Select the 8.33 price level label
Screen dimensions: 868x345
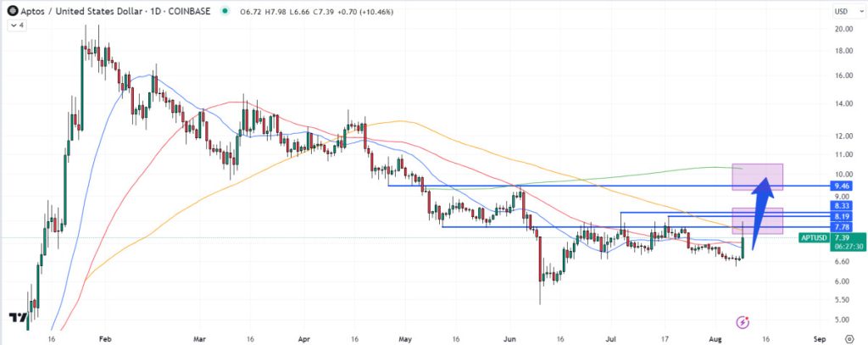coord(842,206)
